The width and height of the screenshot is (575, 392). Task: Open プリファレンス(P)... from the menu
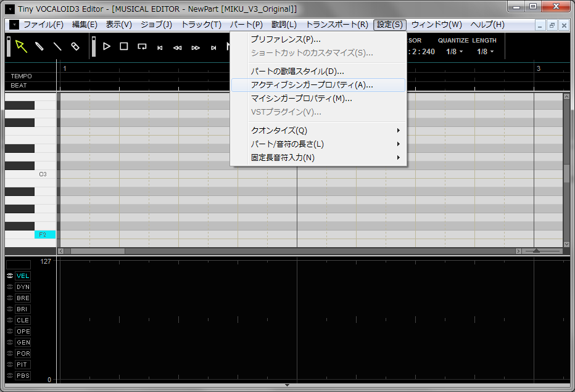(318, 39)
